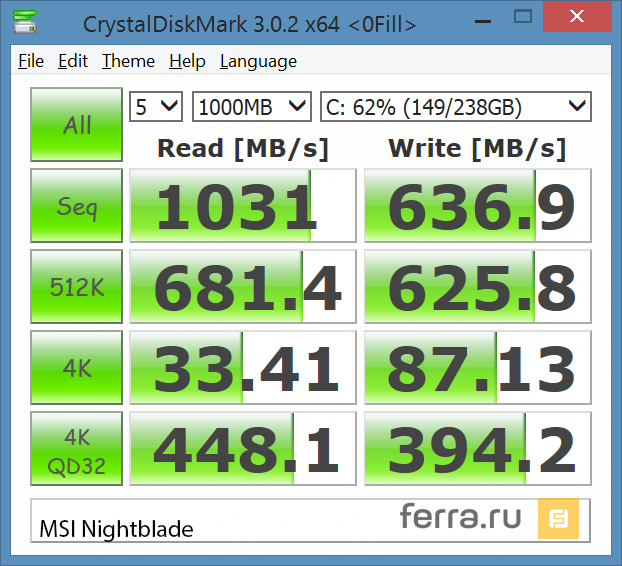Open the Help menu
Image resolution: width=622 pixels, height=566 pixels.
(187, 61)
